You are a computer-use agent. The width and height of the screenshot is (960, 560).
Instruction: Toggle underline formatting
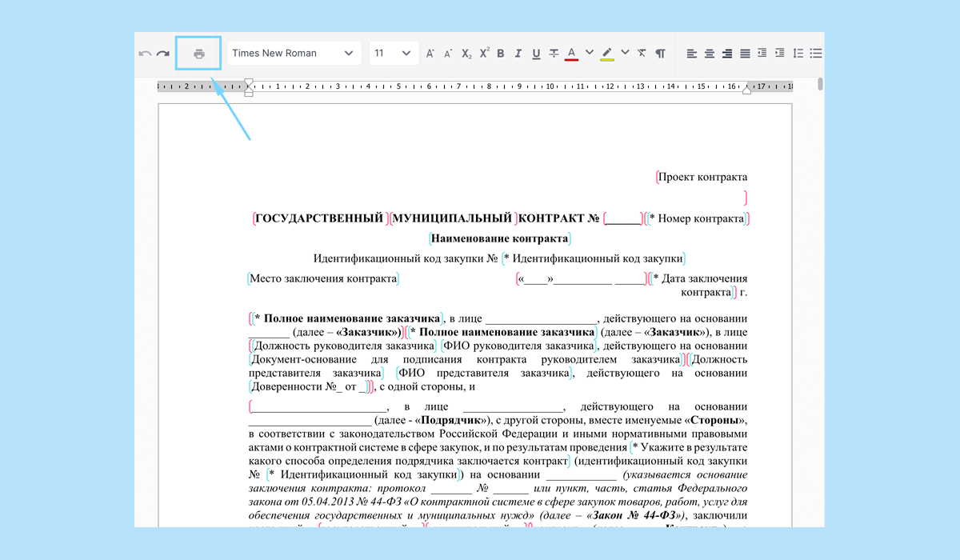[x=536, y=54]
